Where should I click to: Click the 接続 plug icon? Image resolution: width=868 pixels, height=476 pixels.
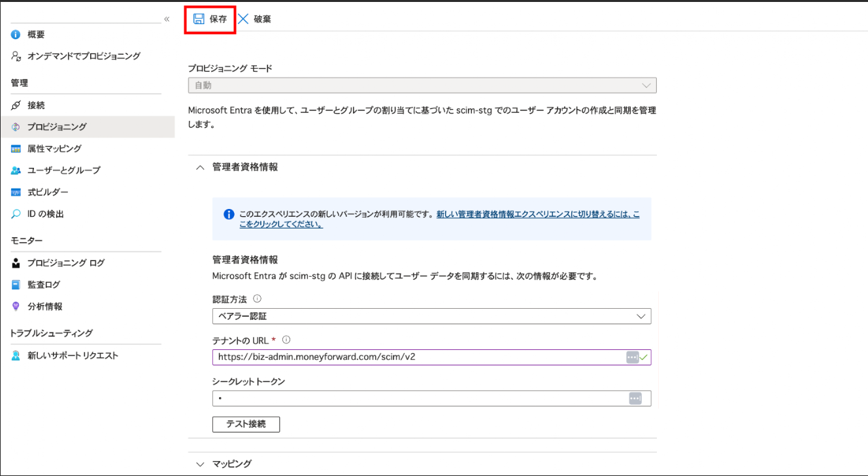coord(16,105)
